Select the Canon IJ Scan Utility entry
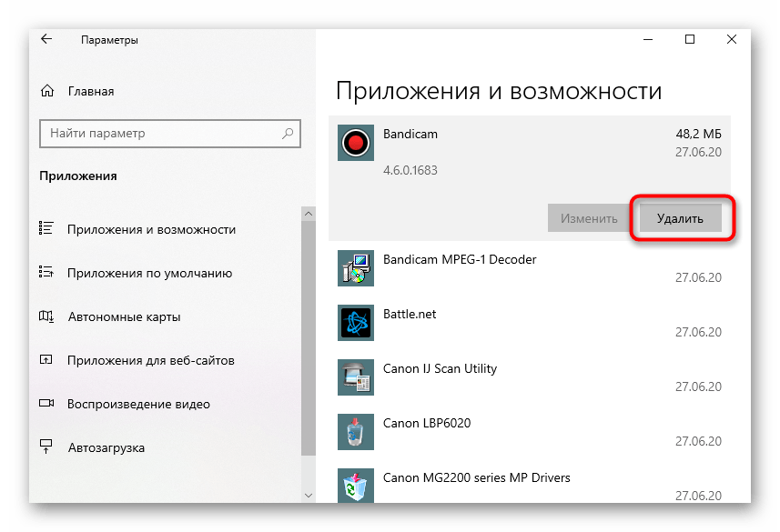The width and height of the screenshot is (780, 532). click(x=530, y=378)
